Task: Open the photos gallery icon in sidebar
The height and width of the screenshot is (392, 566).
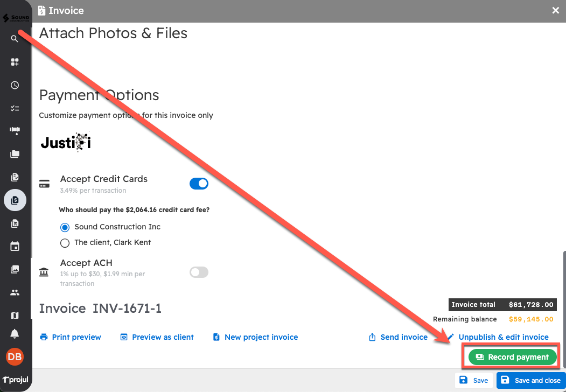Action: [15, 269]
